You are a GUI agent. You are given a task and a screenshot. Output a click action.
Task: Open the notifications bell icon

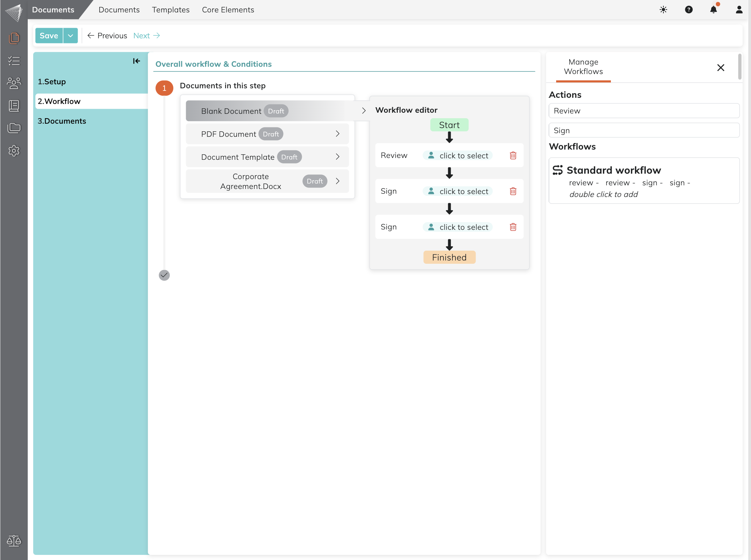coord(713,10)
